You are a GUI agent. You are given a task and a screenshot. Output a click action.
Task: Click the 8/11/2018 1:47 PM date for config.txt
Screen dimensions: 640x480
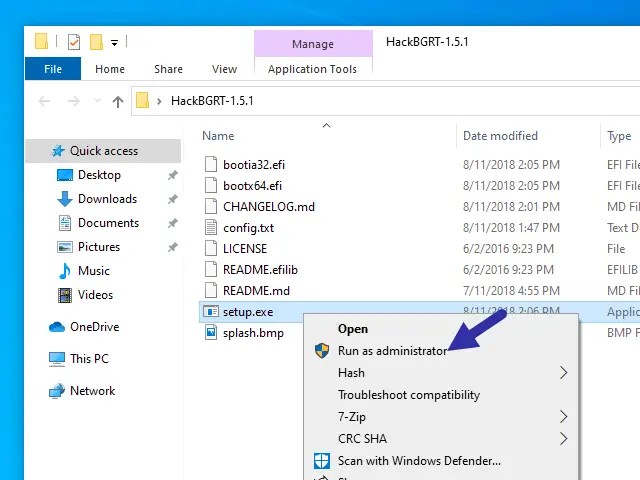coord(511,228)
